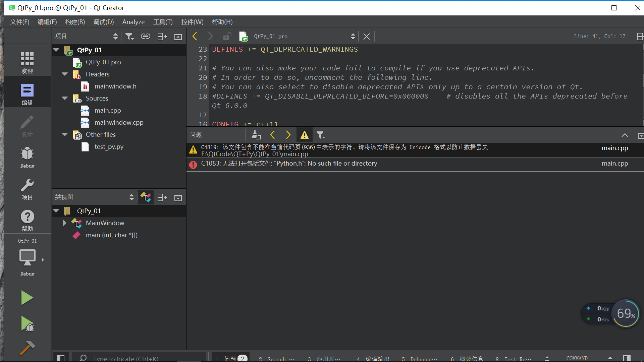This screenshot has height=362, width=644.
Task: Toggle warnings display in issues pane
Action: click(x=304, y=135)
